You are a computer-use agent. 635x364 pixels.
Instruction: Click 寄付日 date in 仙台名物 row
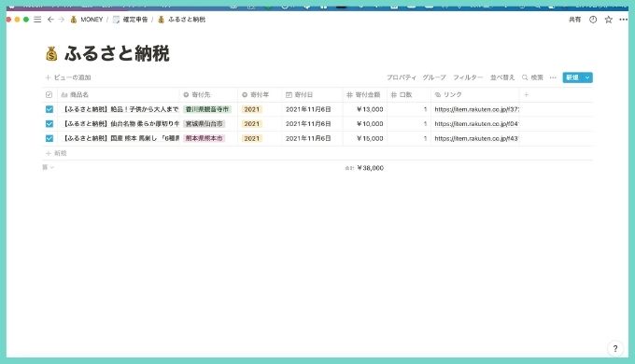(308, 124)
